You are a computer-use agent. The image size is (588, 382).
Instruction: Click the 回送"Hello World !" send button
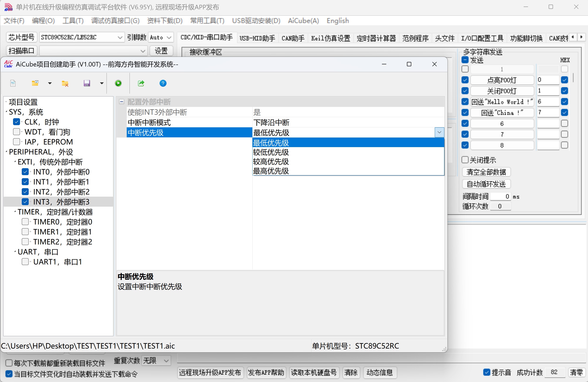coord(502,102)
